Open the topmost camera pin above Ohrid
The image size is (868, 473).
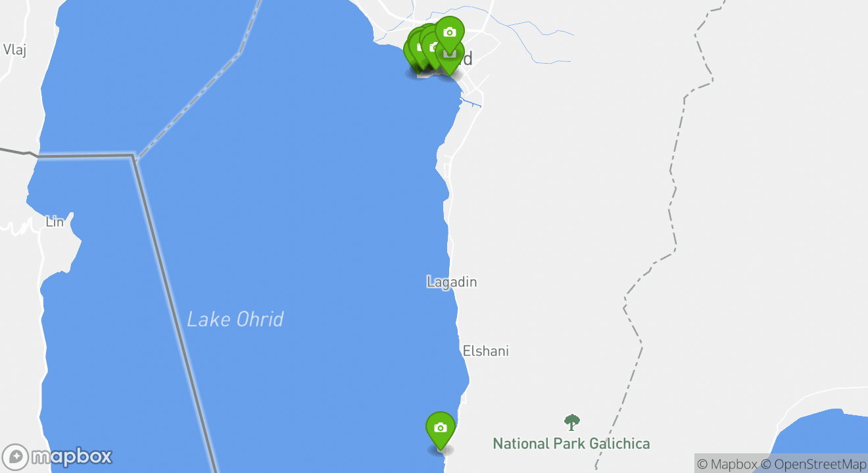coord(450,33)
